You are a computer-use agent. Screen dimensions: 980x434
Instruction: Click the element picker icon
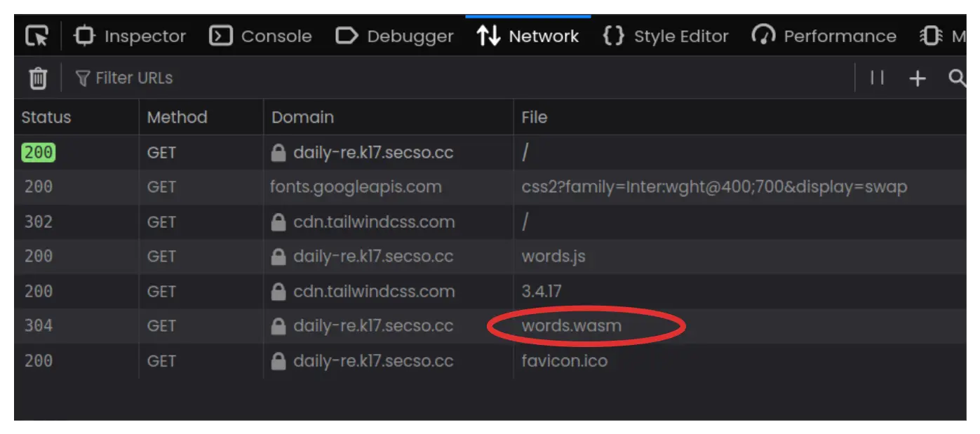36,36
